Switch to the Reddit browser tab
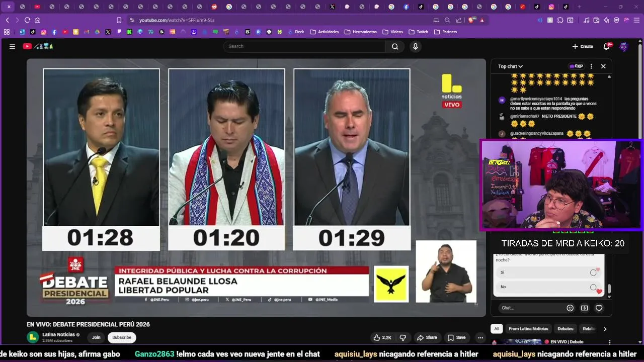Viewport: 644px width, 362px height. [x=214, y=7]
